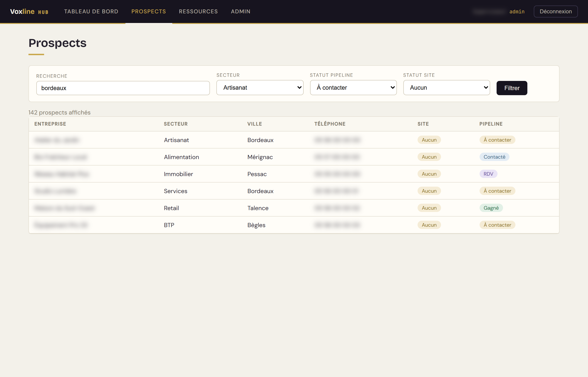Click the Aucun badge in BTP row
Viewport: 588px width, 377px height.
coord(429,225)
